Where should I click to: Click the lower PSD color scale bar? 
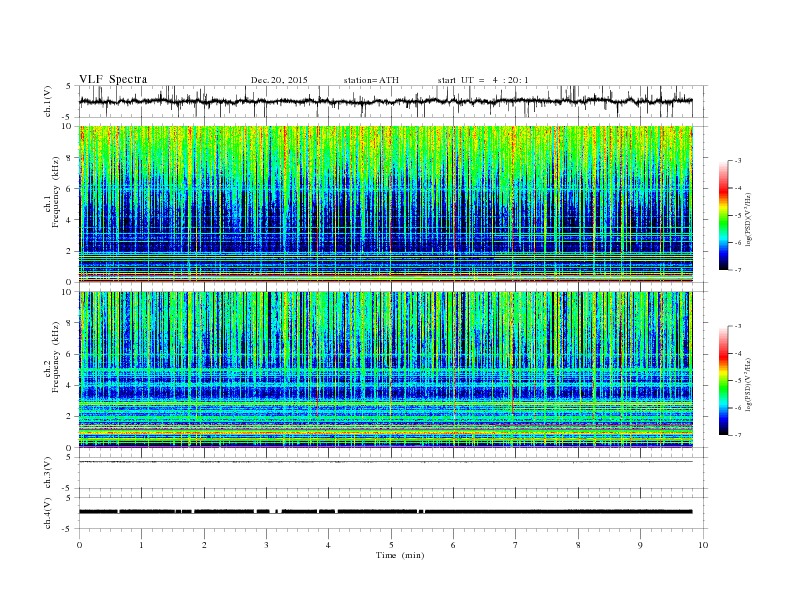tap(724, 381)
